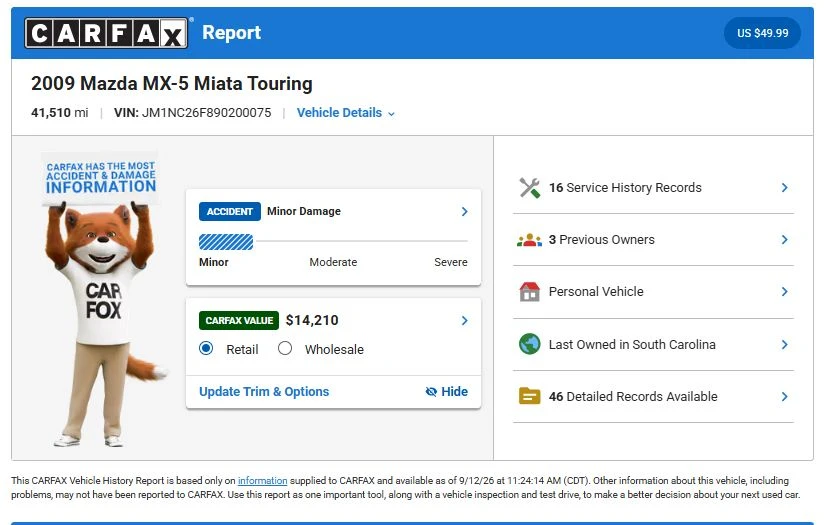Click the CARFAX VALUE badge label
Screen dimensions: 840x525
(x=239, y=320)
